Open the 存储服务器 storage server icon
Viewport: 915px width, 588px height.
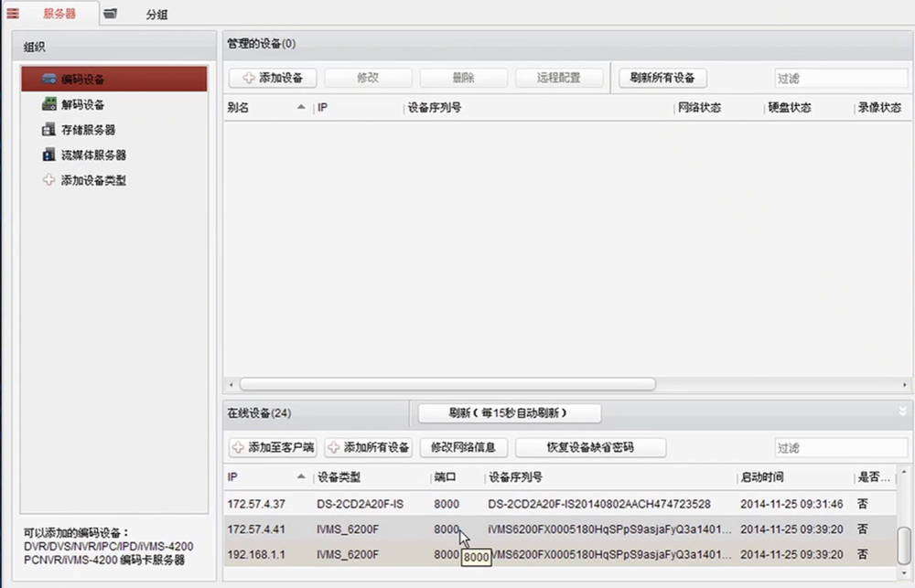[49, 130]
